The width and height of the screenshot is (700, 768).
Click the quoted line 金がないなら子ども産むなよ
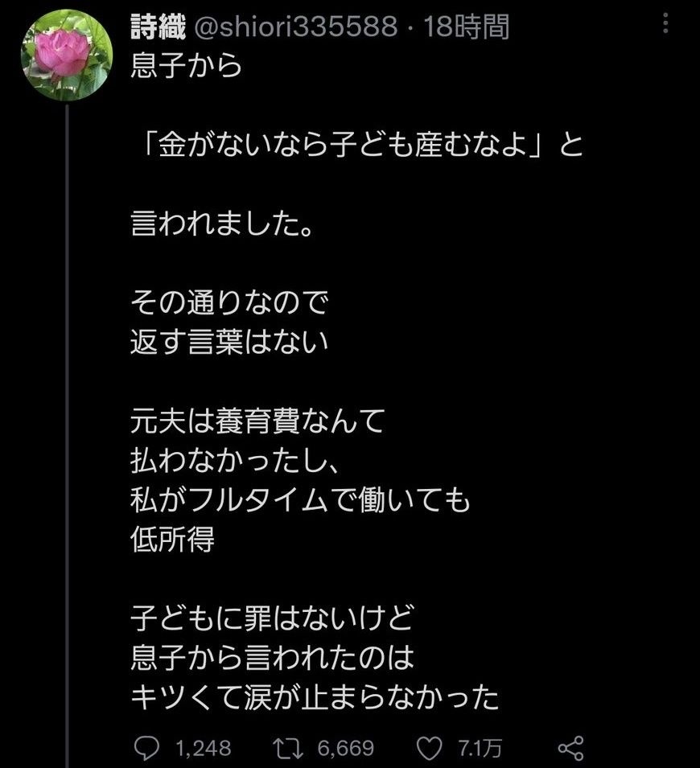click(x=346, y=147)
